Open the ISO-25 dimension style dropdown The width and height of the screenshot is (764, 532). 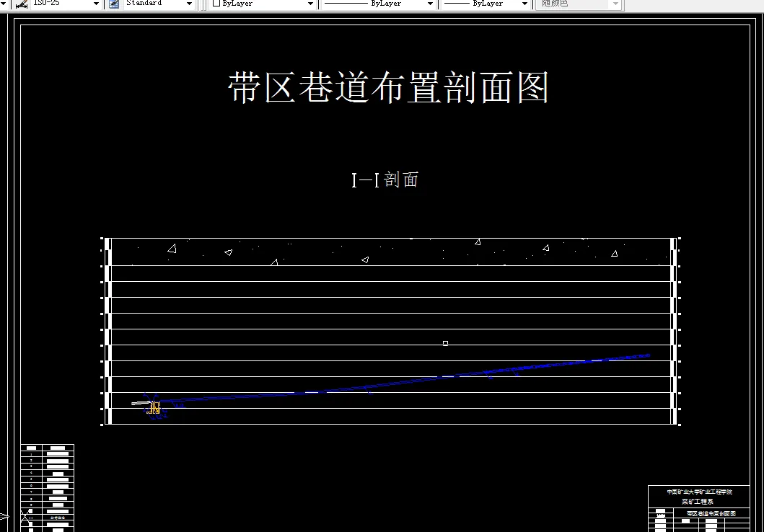pos(96,4)
